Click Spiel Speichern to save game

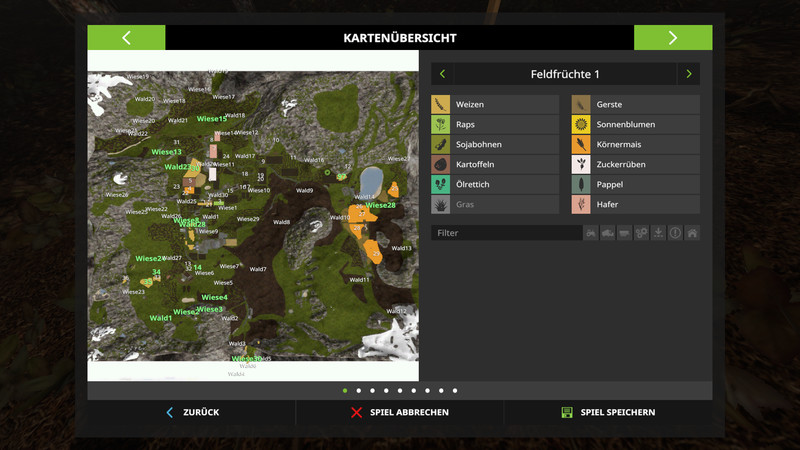(608, 412)
